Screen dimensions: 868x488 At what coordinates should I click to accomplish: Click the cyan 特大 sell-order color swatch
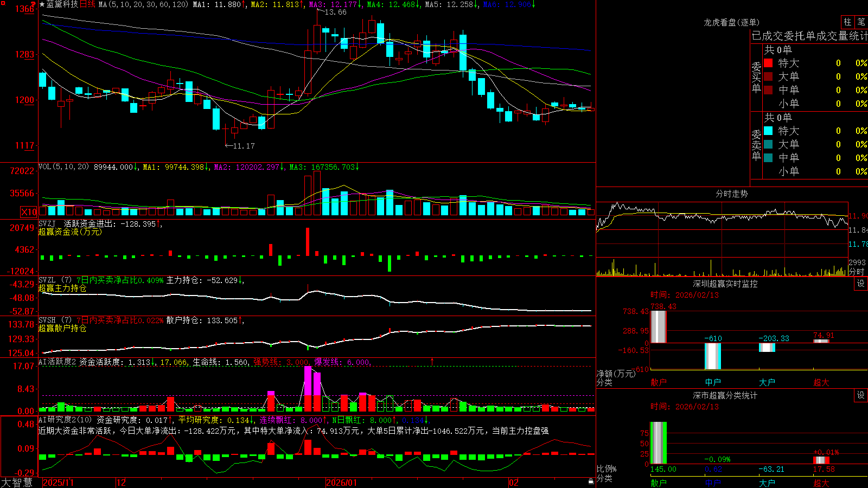(x=768, y=131)
